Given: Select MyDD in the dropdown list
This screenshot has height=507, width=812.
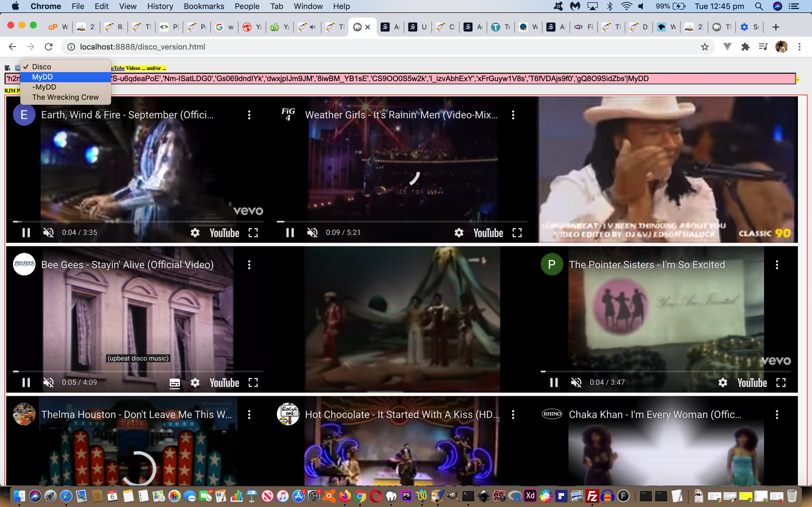Looking at the screenshot, I should click(43, 77).
